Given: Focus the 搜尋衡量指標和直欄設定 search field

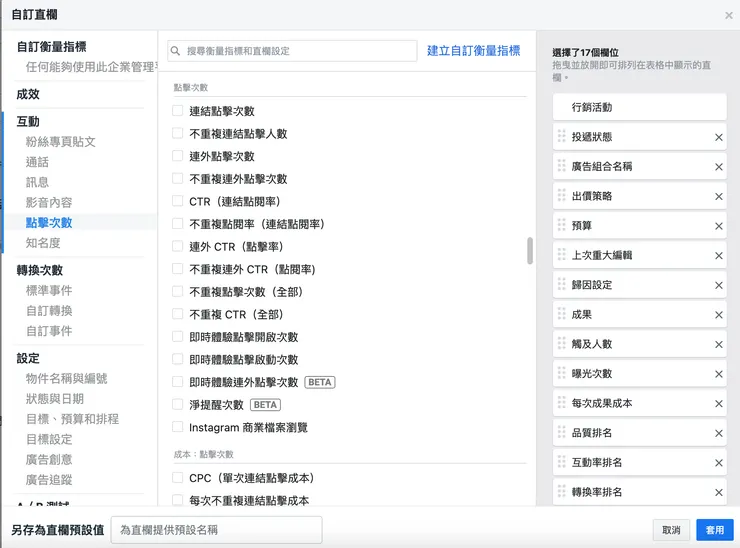Looking at the screenshot, I should click(x=292, y=51).
